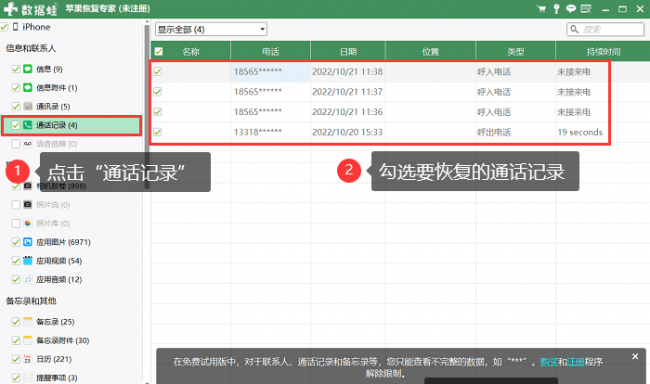Select 信息附件 (1) in sidebar

pyautogui.click(x=56, y=87)
